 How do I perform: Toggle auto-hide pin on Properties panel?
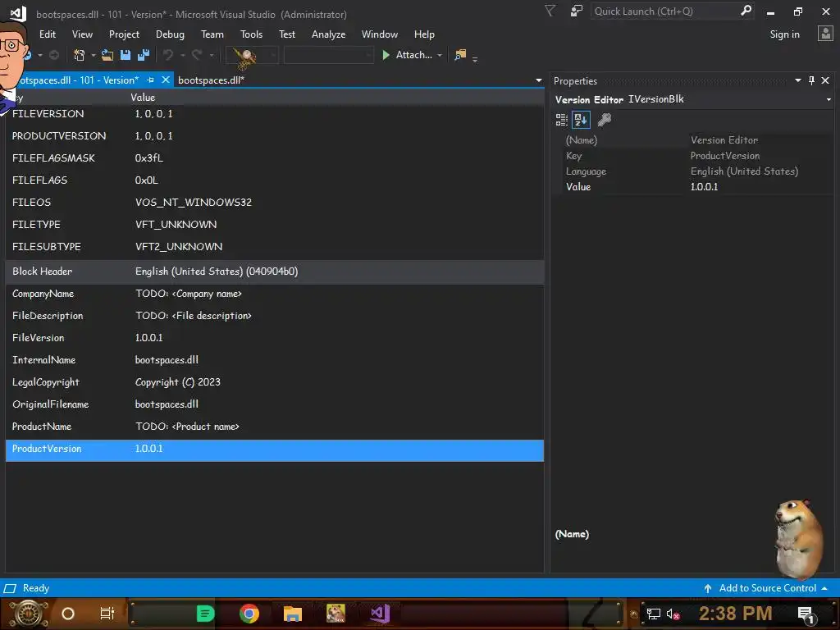point(811,80)
